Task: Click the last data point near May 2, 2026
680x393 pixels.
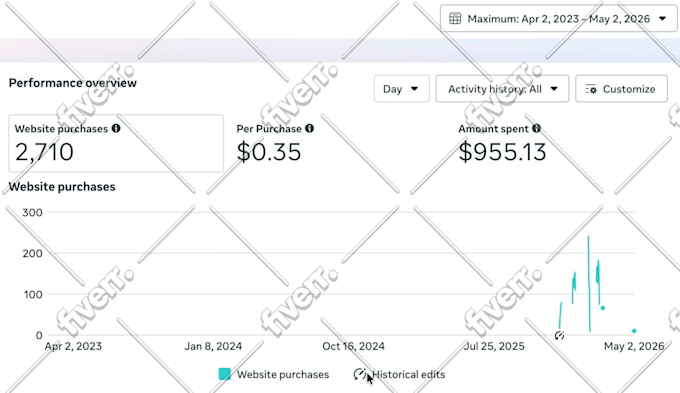Action: point(634,331)
